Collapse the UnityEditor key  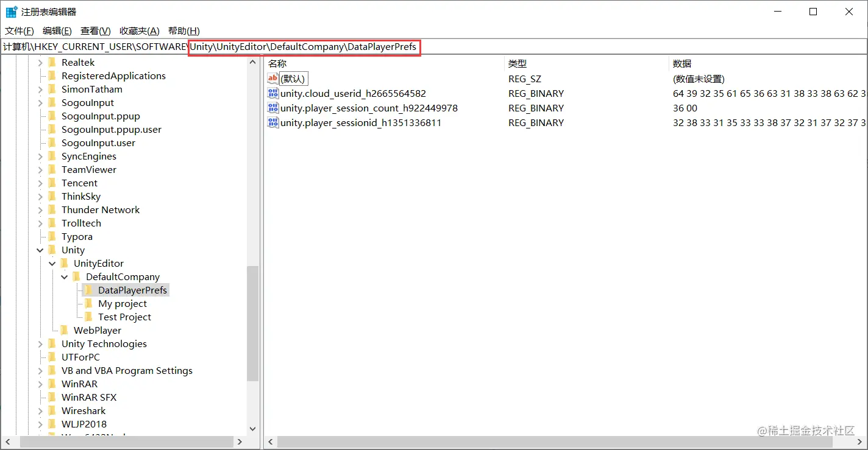52,264
